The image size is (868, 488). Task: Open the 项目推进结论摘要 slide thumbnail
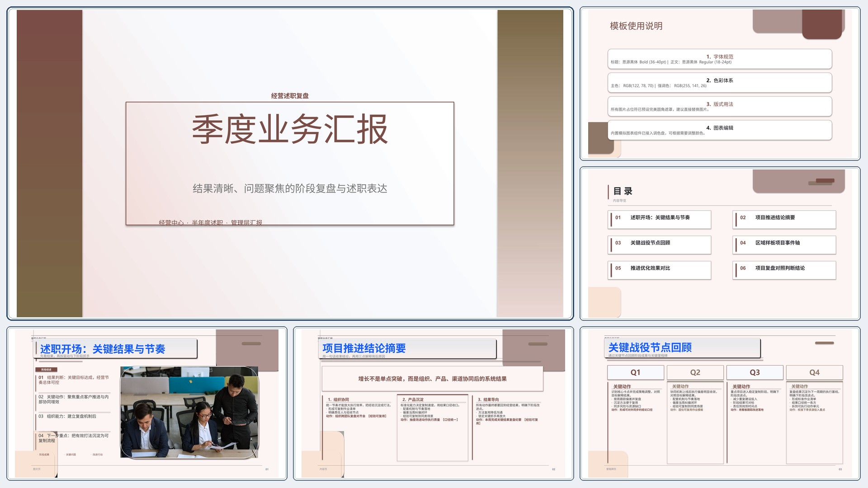(x=433, y=403)
